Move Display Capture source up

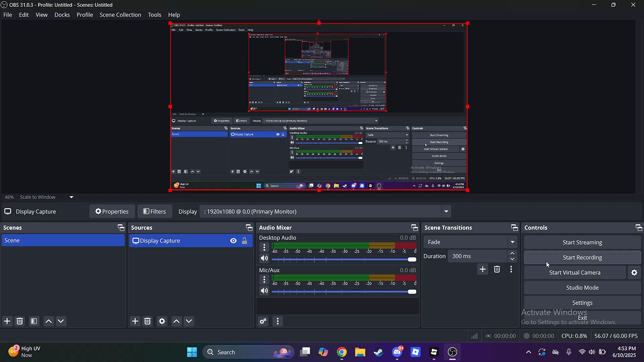coord(176,321)
